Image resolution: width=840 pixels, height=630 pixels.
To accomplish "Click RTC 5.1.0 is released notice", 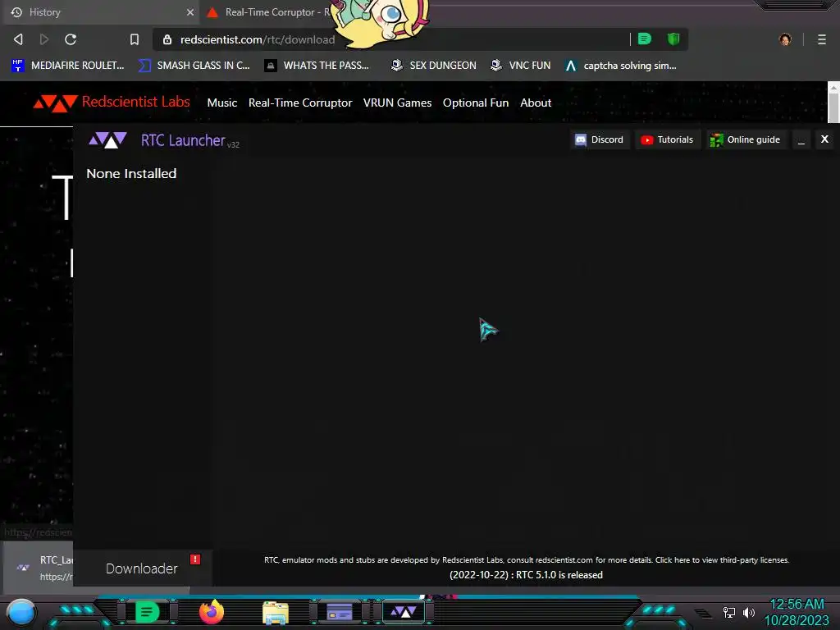I will (526, 575).
